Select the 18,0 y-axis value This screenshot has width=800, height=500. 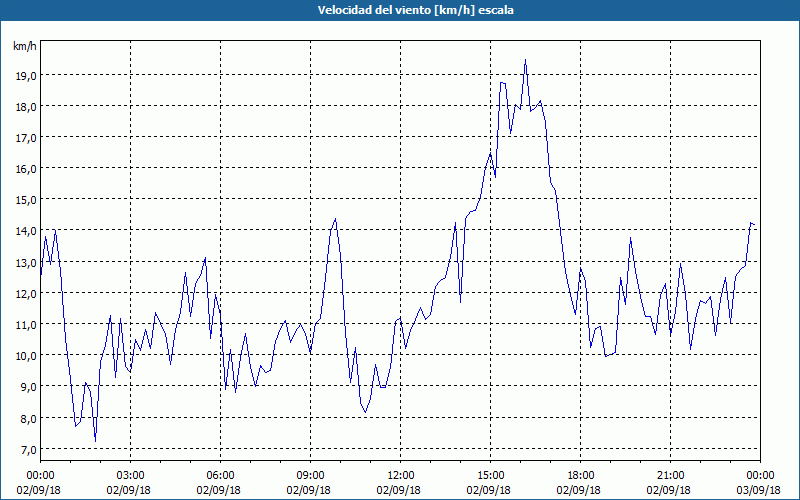tap(26, 107)
